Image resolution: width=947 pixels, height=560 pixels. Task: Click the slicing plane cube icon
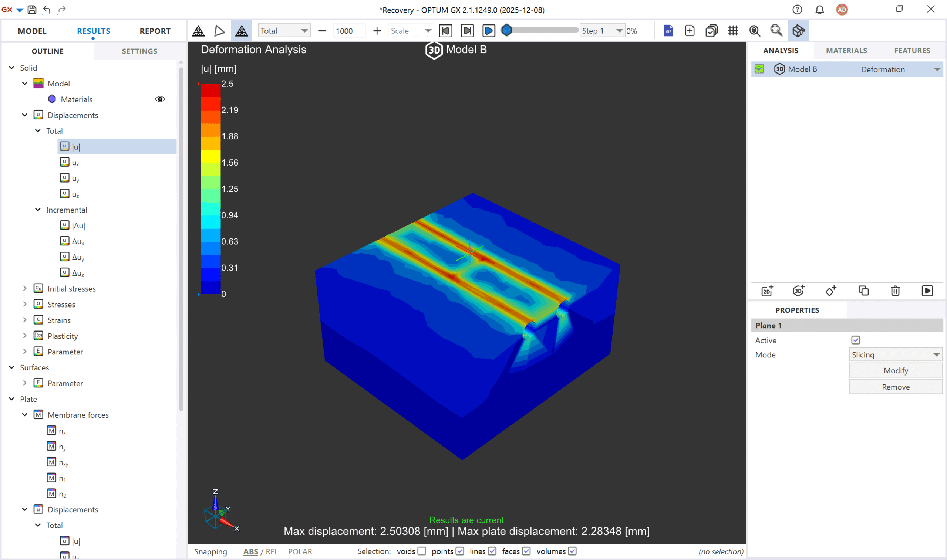coord(798,31)
